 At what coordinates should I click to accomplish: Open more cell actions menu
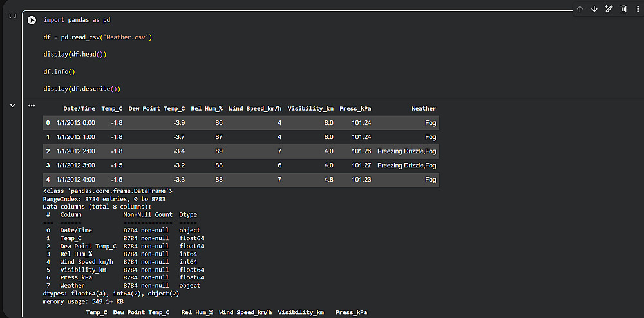click(637, 9)
